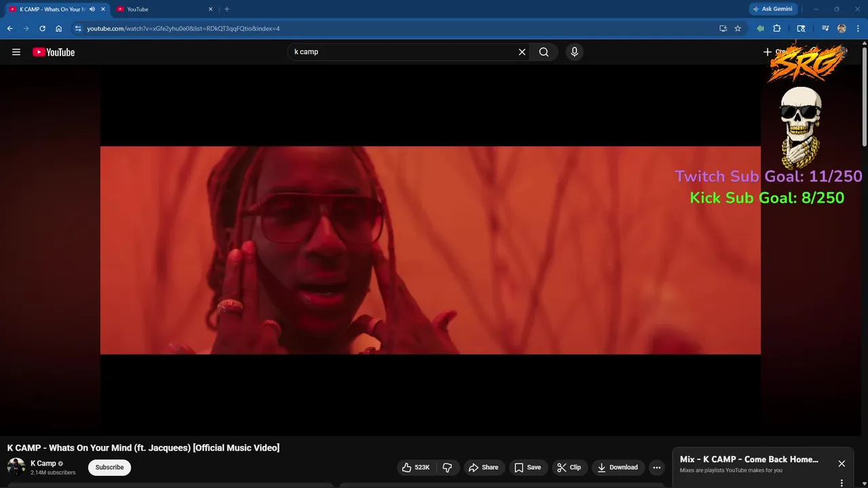Click the address bar URL
Viewport: 868px width, 488px height.
(183, 28)
